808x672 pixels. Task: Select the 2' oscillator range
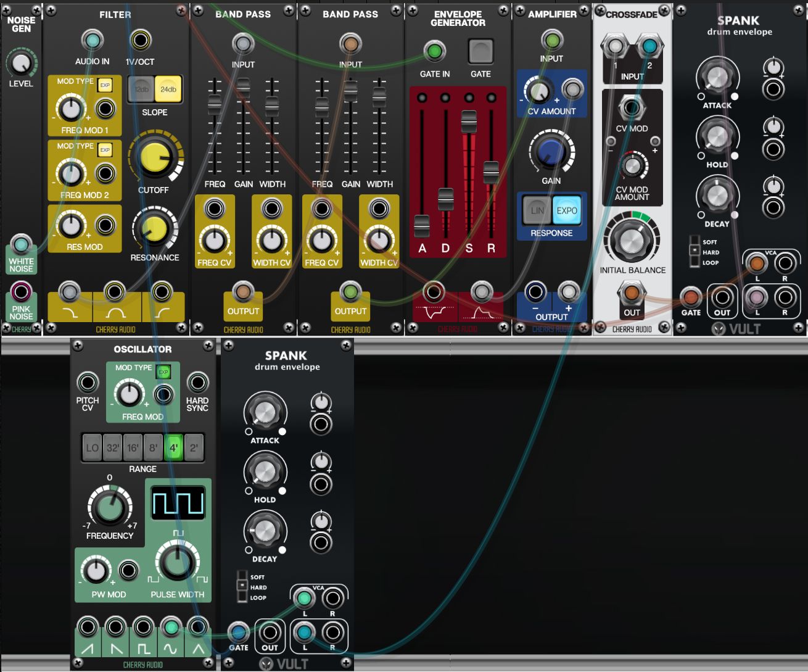point(194,448)
